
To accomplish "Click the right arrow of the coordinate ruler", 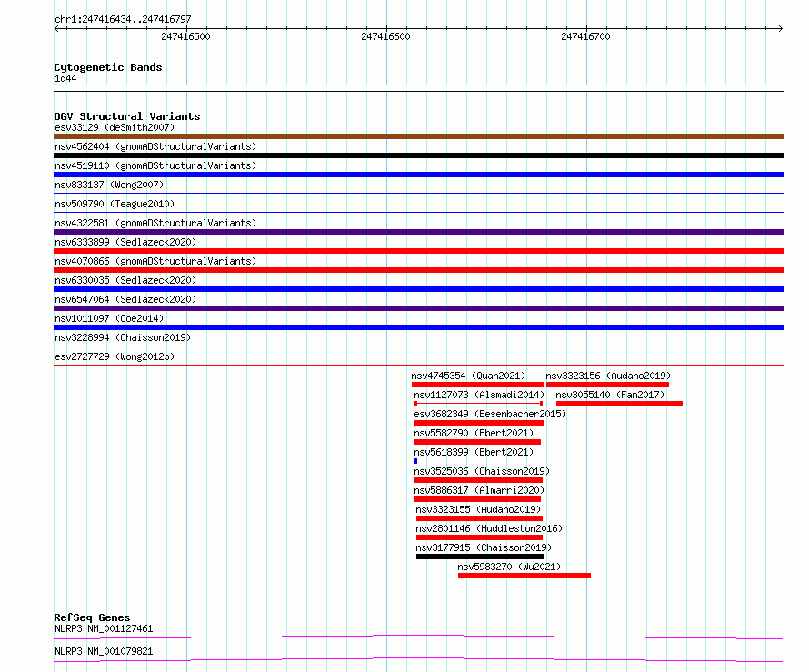I will [x=780, y=28].
